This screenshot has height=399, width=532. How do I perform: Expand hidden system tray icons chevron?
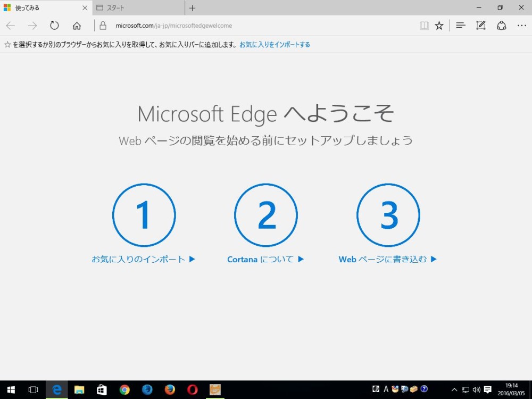[454, 389]
